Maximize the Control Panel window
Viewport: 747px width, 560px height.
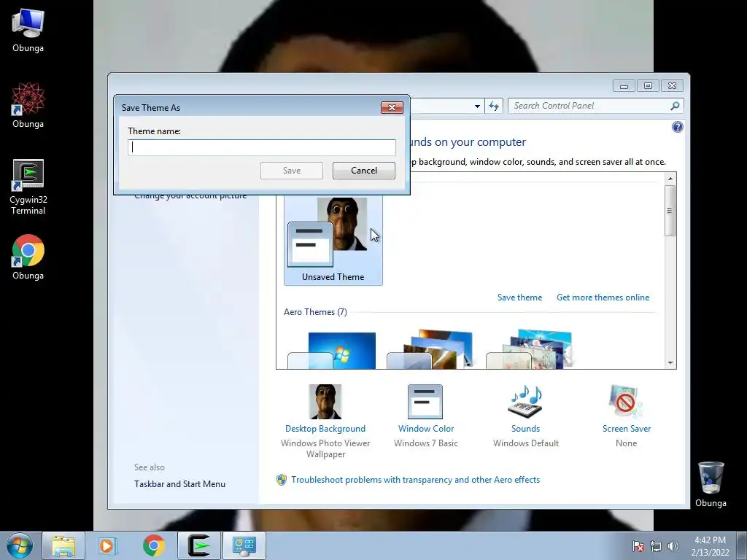pos(648,86)
